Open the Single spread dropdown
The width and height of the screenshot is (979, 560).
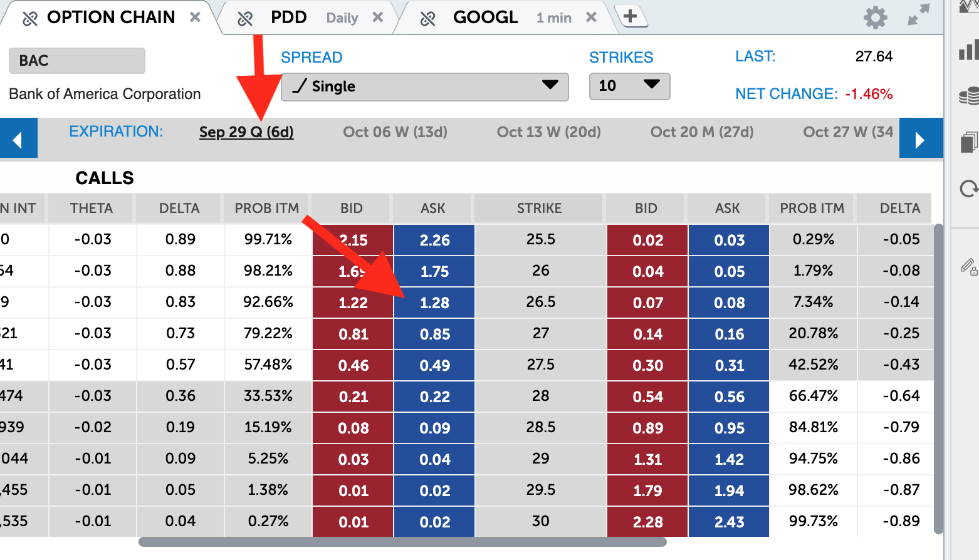424,86
